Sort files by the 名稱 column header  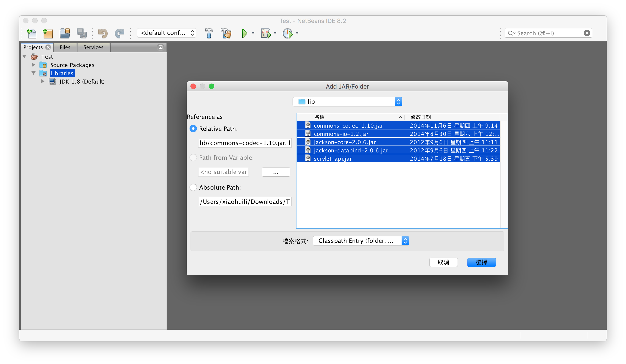(x=350, y=117)
